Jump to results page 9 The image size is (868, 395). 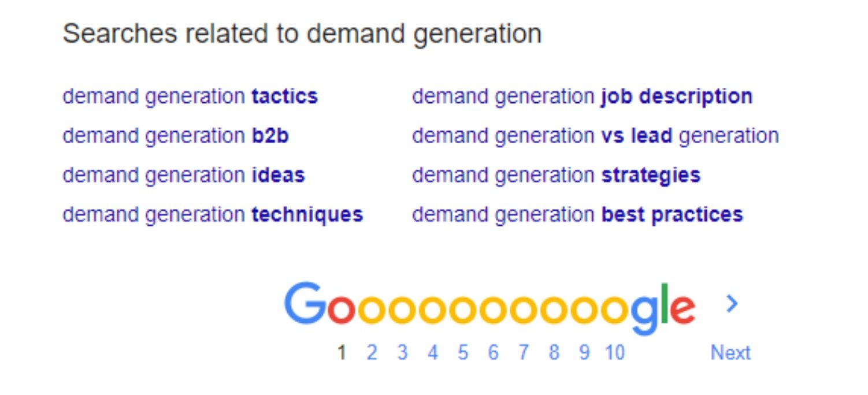pos(584,352)
